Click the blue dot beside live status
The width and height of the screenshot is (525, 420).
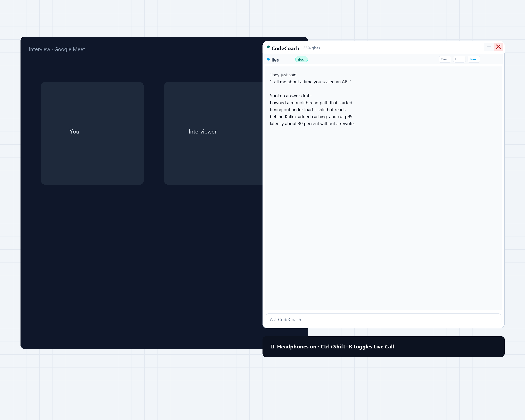pos(268,59)
